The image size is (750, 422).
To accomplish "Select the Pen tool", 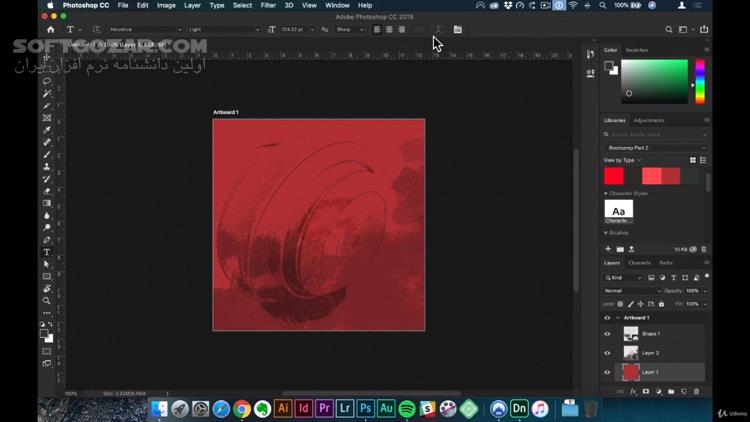I will (47, 240).
